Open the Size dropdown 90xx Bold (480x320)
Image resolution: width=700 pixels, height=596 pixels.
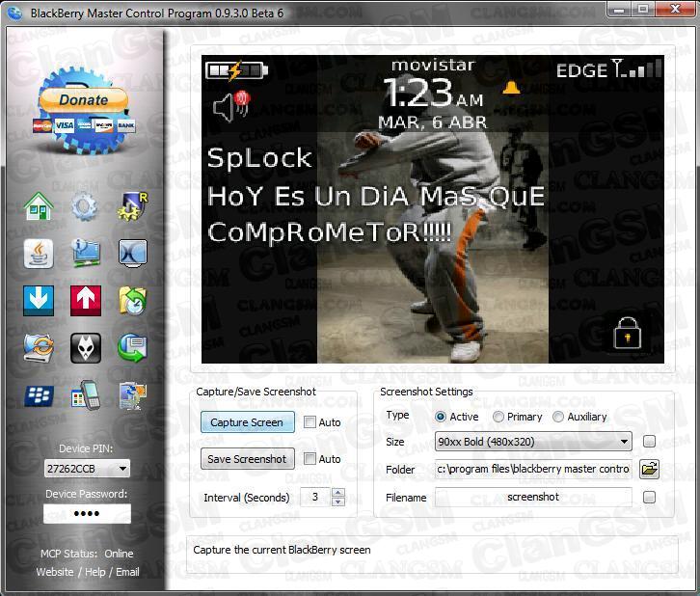coord(533,442)
